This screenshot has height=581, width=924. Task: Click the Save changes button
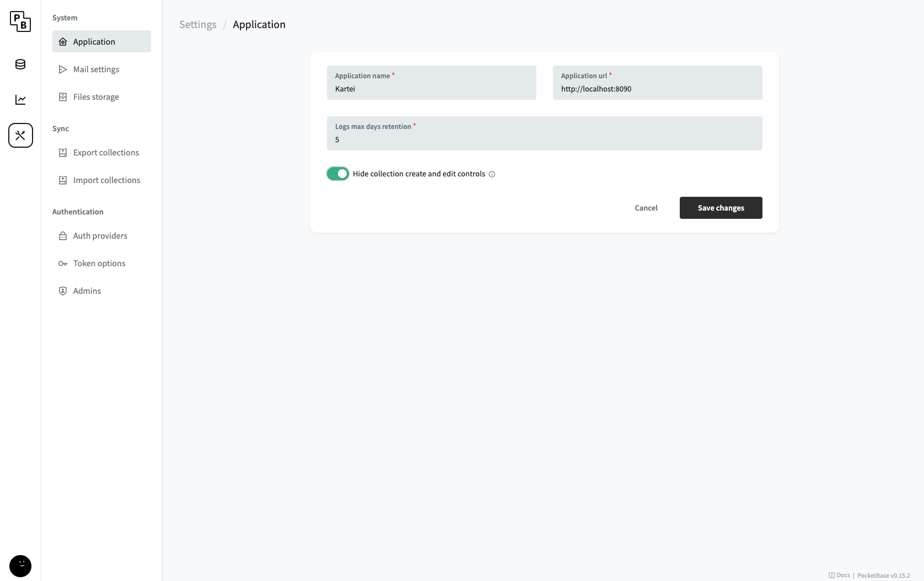(721, 208)
